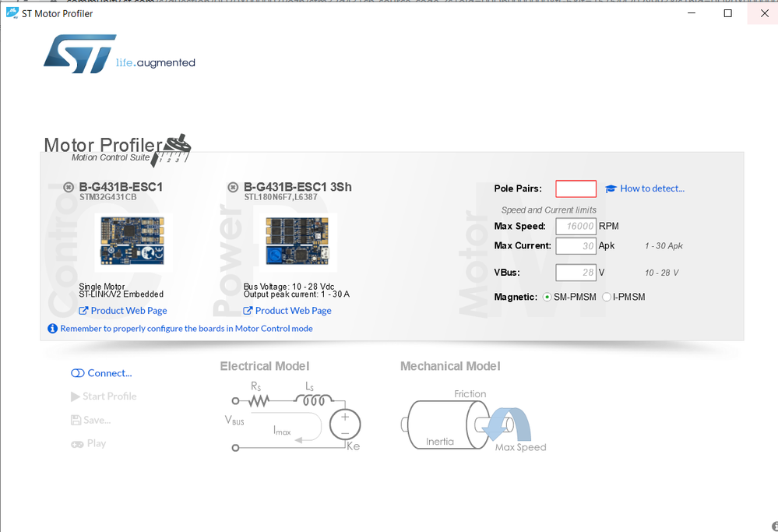Viewport: 778px width, 532px height.
Task: Click the graduation cap icon next to How to detect
Action: (x=611, y=188)
